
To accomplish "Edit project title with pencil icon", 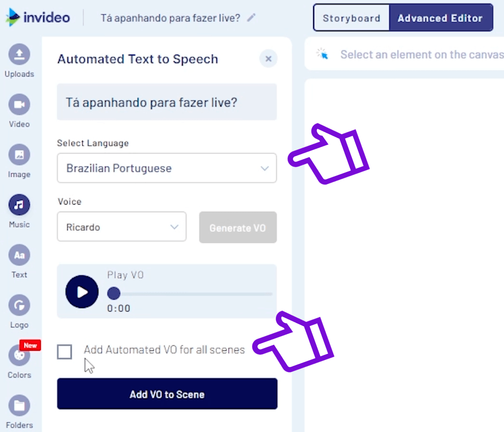I will click(x=251, y=17).
